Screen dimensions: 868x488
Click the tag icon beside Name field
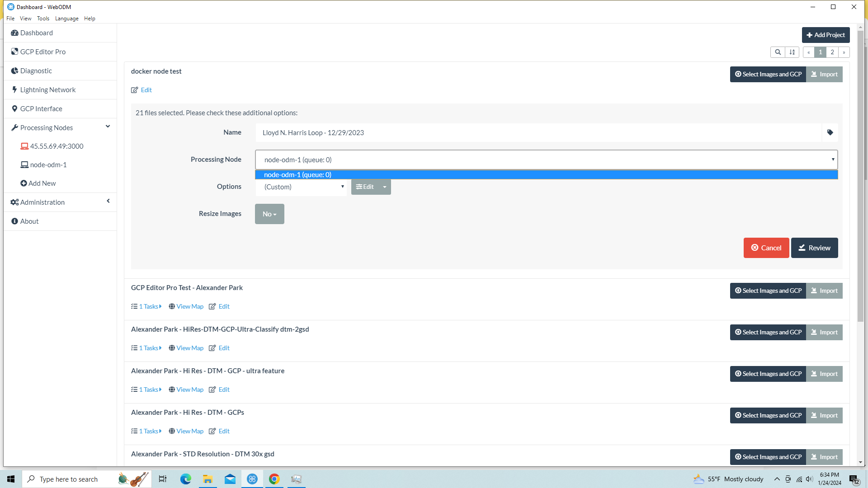pos(830,132)
